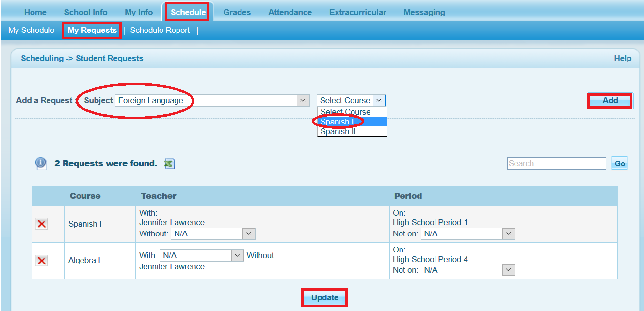
Task: Switch to the My Schedule sub-tab
Action: (31, 30)
